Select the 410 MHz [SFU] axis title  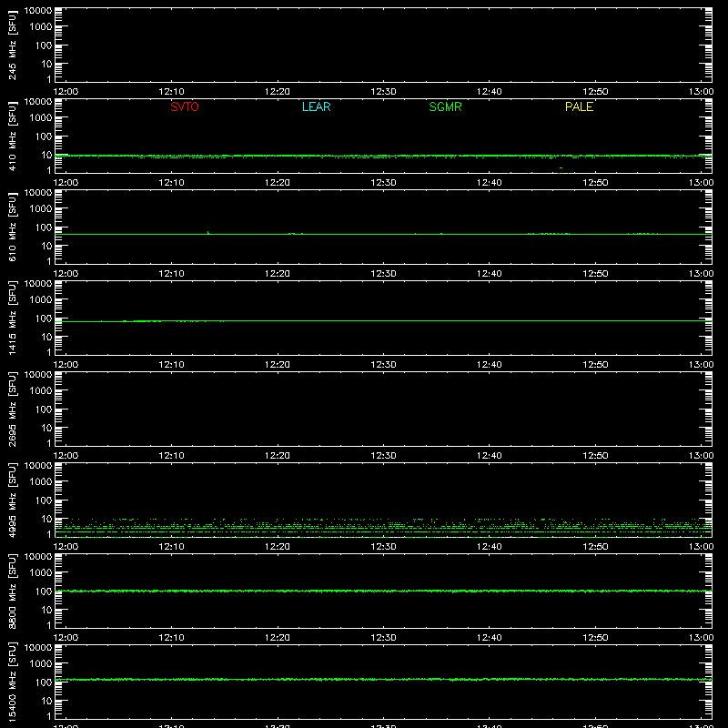coord(13,136)
